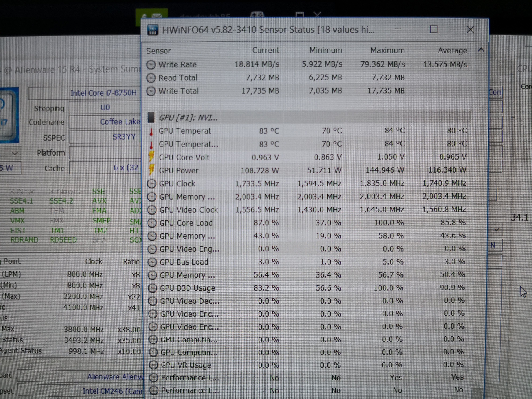Click the 3493.2 MHz status clock value

(84, 341)
